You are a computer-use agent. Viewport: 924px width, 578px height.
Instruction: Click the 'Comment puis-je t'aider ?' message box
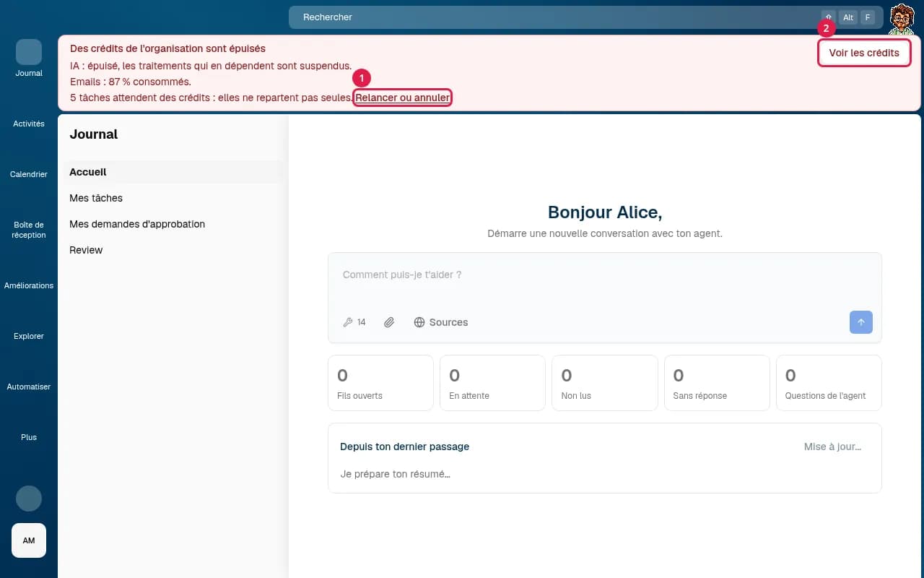[605, 275]
